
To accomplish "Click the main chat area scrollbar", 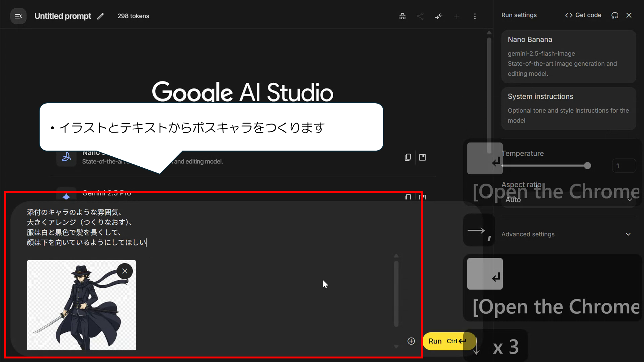I will 489,95.
